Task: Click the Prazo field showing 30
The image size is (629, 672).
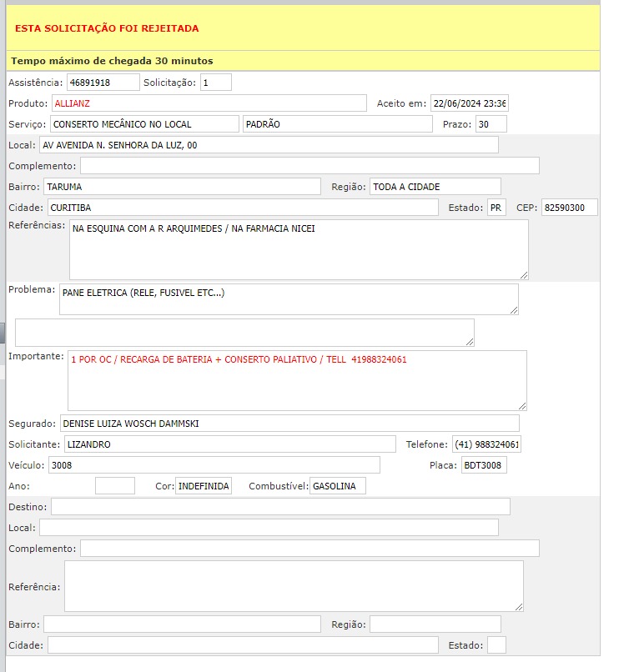Action: click(491, 124)
